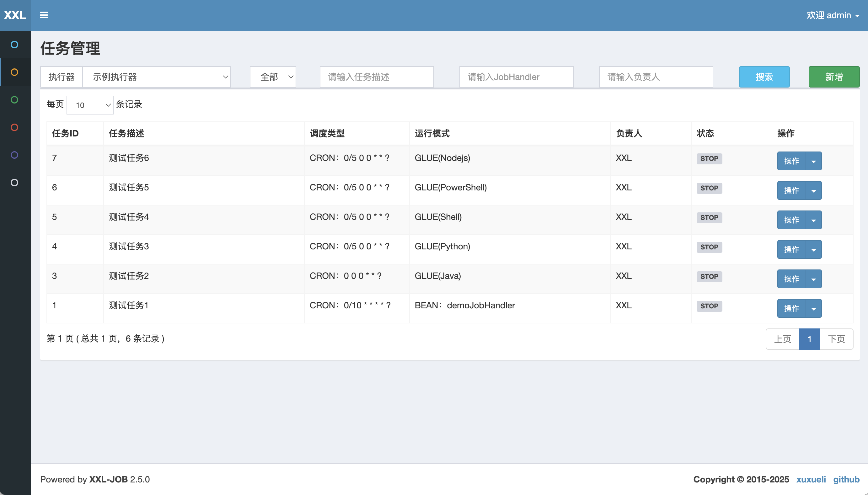Select page 1 in pagination
Screen dimensions: 868x495
(809, 339)
